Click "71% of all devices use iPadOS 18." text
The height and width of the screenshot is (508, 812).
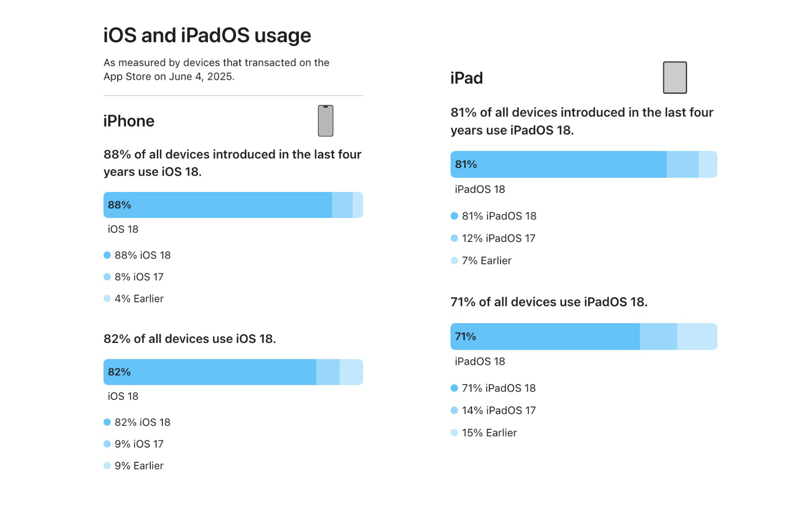(x=549, y=302)
